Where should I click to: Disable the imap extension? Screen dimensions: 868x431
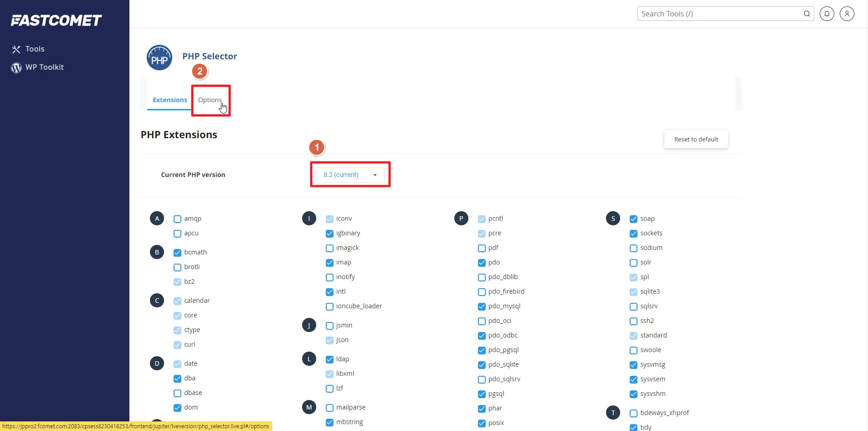(329, 263)
